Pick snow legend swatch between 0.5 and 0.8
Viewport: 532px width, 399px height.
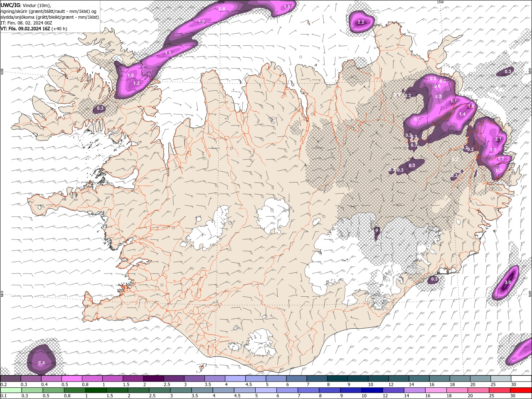tap(71, 379)
